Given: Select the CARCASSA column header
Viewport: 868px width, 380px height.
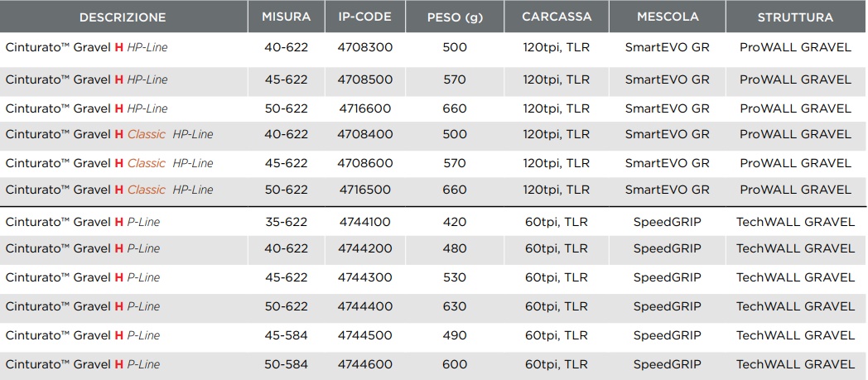Looking at the screenshot, I should tap(557, 17).
